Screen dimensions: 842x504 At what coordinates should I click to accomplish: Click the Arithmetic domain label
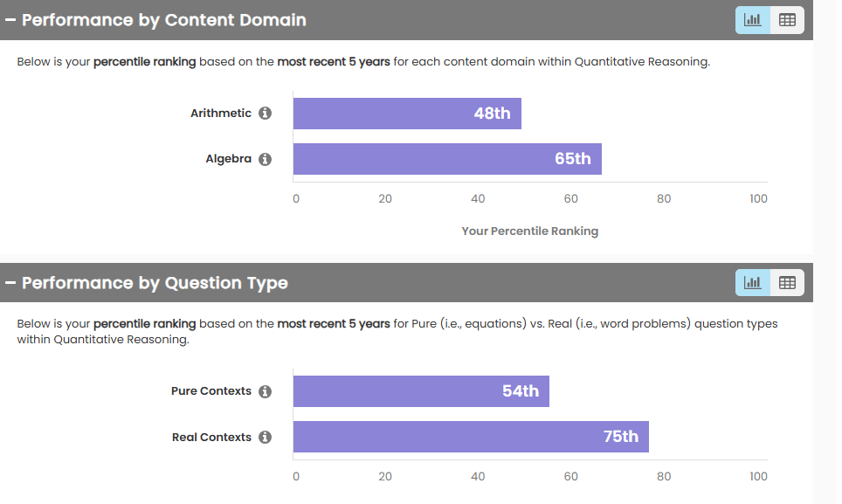220,114
